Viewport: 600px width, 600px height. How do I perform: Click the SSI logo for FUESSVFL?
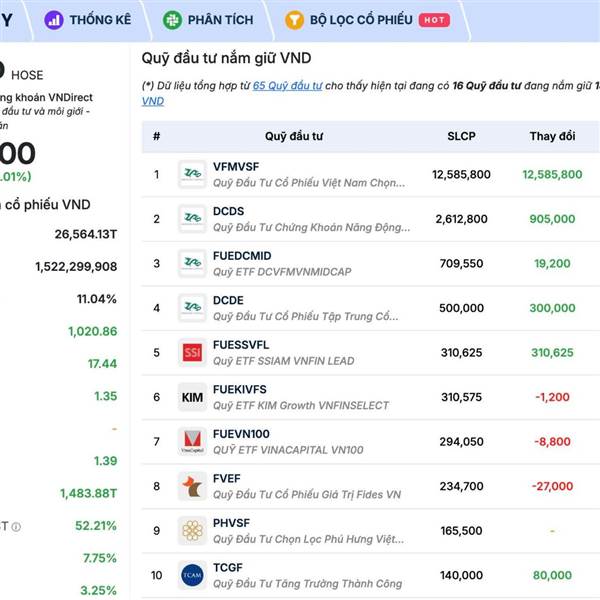click(192, 352)
